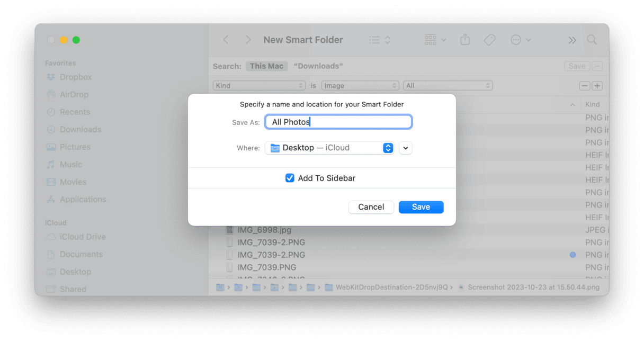644x342 pixels.
Task: Click the first folder icon in path bar
Action: pos(220,287)
